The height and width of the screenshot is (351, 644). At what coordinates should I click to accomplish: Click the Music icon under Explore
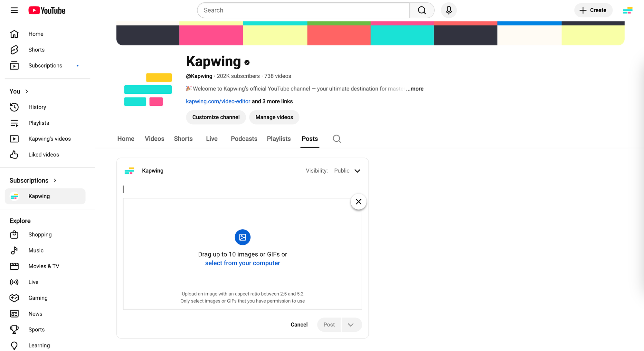click(14, 250)
